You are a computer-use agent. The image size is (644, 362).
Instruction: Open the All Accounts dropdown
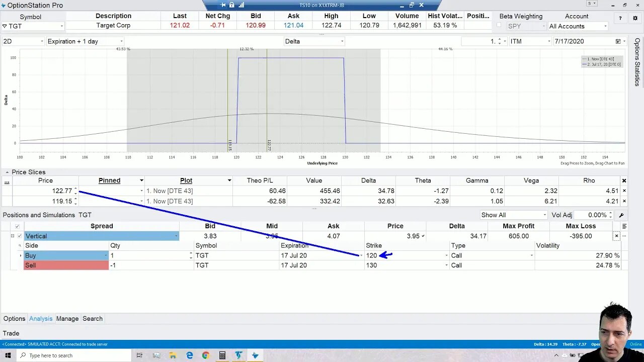point(605,26)
